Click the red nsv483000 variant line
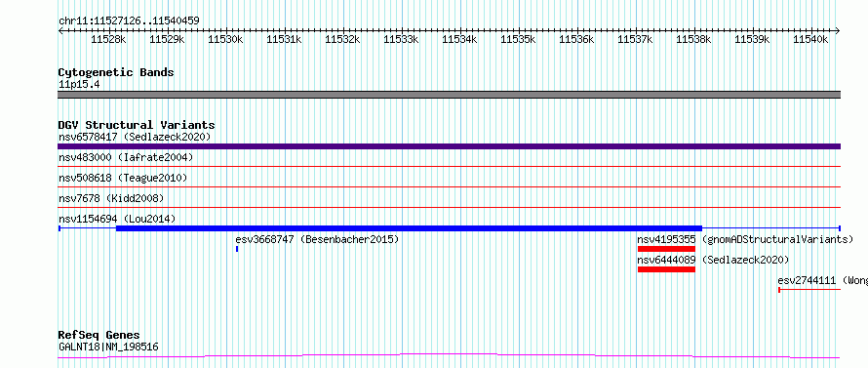Image resolution: width=868 pixels, height=368 pixels. point(449,166)
